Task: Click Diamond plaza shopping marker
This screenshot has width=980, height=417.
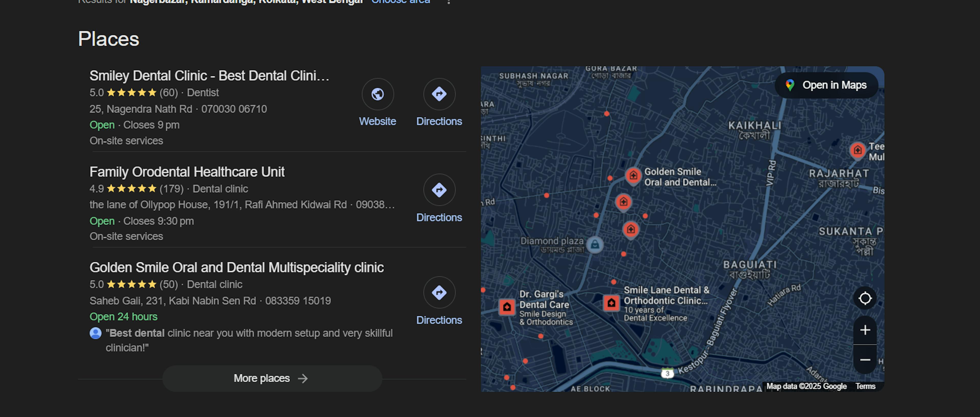Action: coord(595,245)
